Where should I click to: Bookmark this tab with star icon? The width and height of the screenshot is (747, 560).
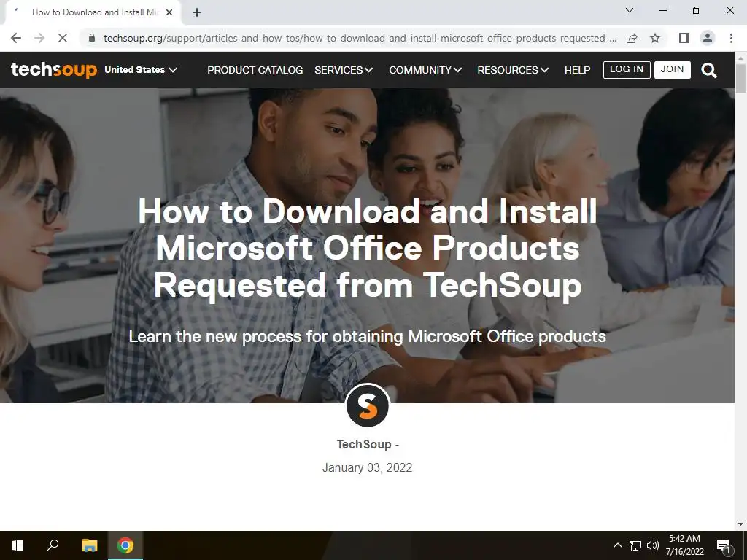[x=655, y=38]
